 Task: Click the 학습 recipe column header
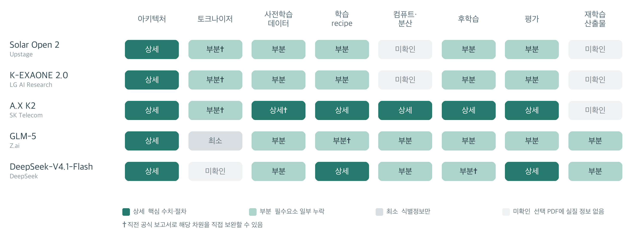(x=342, y=19)
